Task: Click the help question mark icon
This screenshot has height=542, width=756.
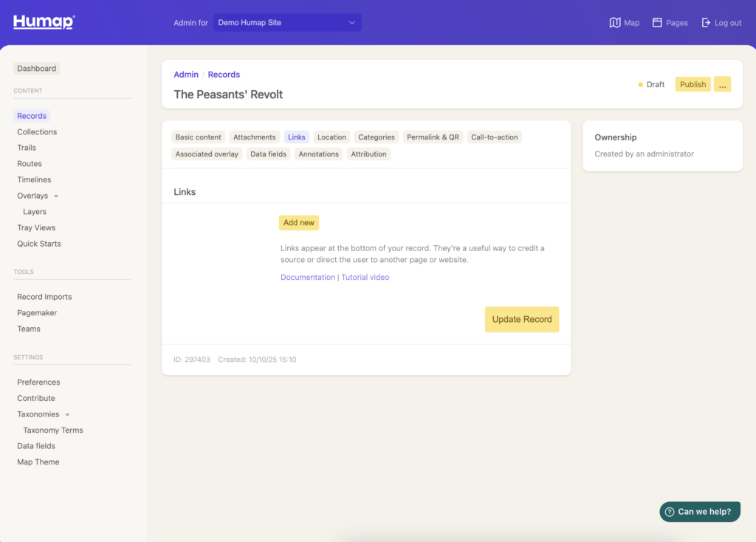Action: [x=670, y=512]
